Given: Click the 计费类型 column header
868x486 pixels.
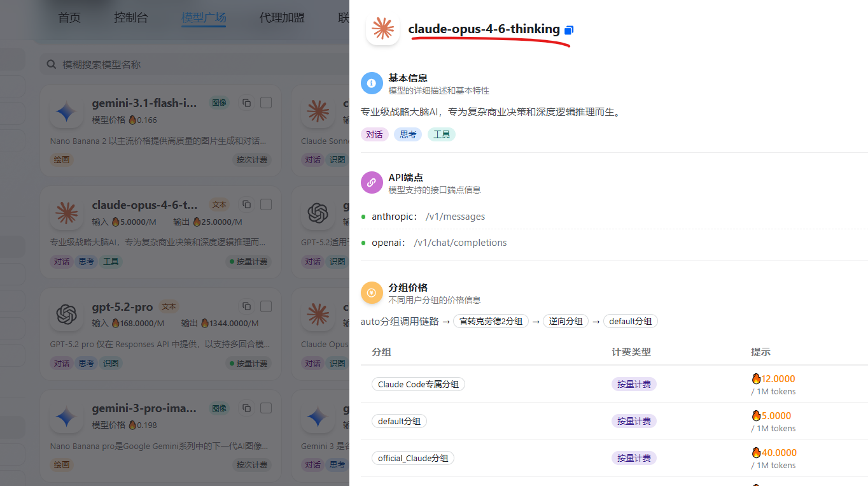Looking at the screenshot, I should click(631, 352).
